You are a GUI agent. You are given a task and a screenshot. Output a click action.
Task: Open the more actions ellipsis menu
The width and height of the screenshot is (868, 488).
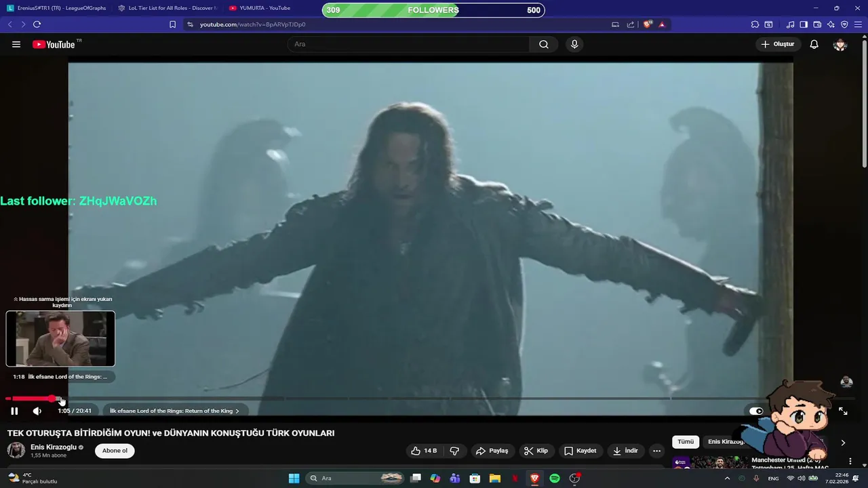[656, 451]
